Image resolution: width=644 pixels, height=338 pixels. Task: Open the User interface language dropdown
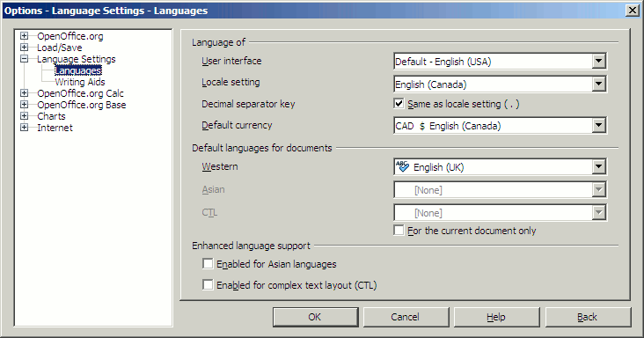click(x=598, y=62)
